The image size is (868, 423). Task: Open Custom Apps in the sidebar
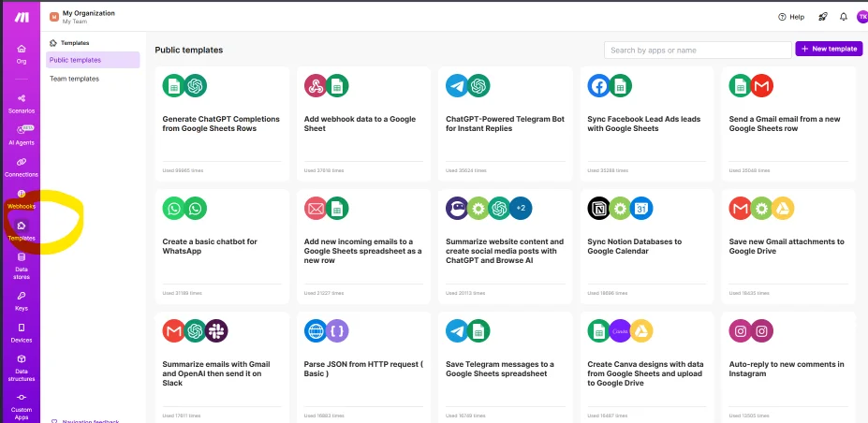point(21,407)
